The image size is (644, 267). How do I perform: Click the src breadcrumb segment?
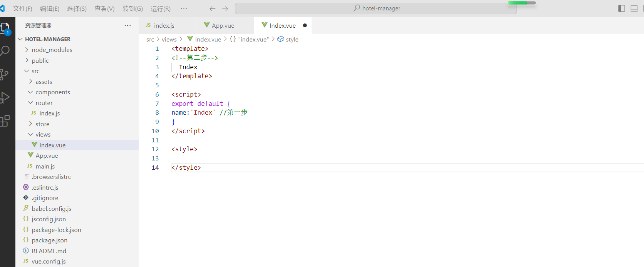pyautogui.click(x=150, y=39)
